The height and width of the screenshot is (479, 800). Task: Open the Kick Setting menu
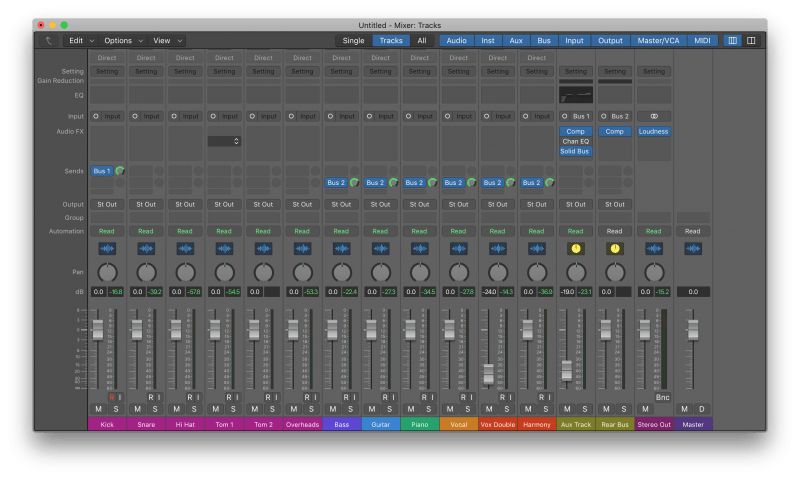(x=107, y=71)
